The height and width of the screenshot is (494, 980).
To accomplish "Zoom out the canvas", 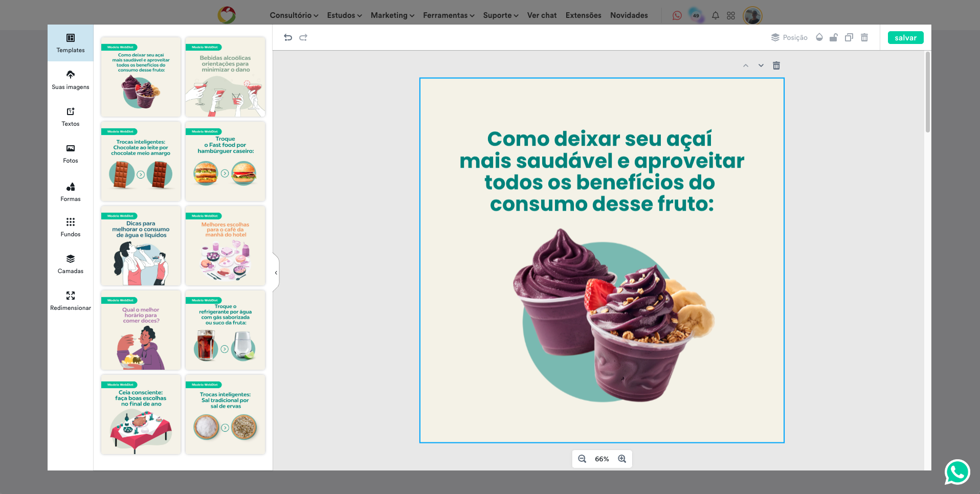I will 582,459.
